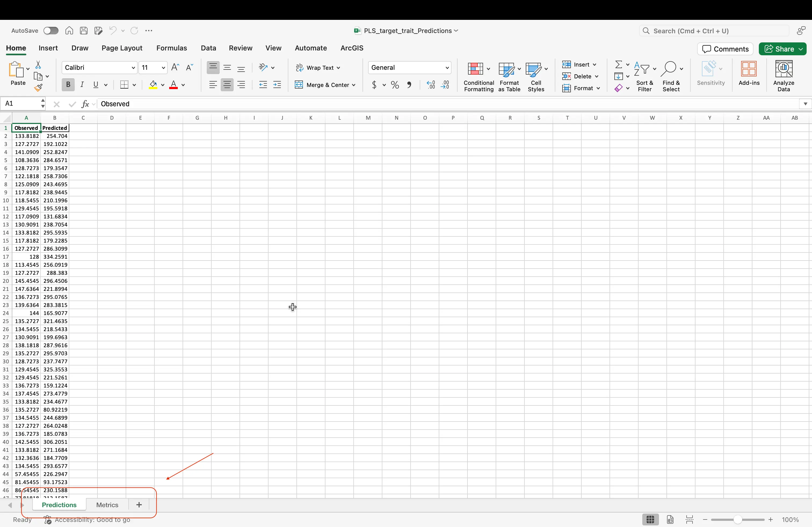Click Merge & Center button

(x=325, y=85)
